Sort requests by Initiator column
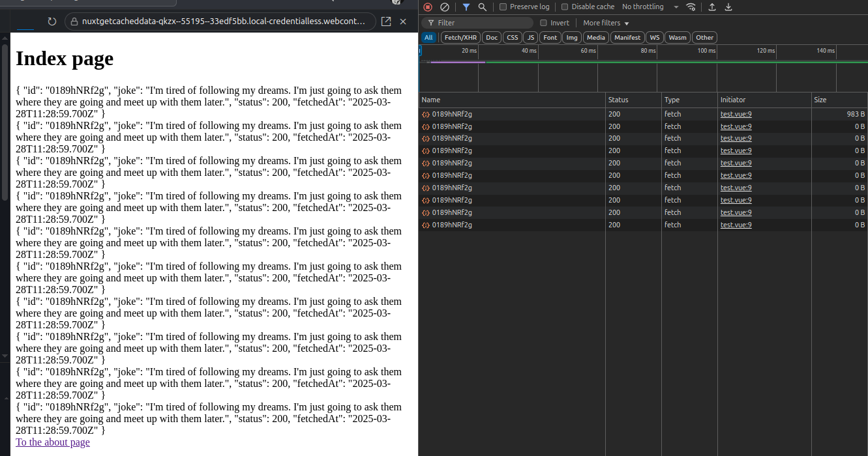Screen dimensions: 868x456 (764, 100)
